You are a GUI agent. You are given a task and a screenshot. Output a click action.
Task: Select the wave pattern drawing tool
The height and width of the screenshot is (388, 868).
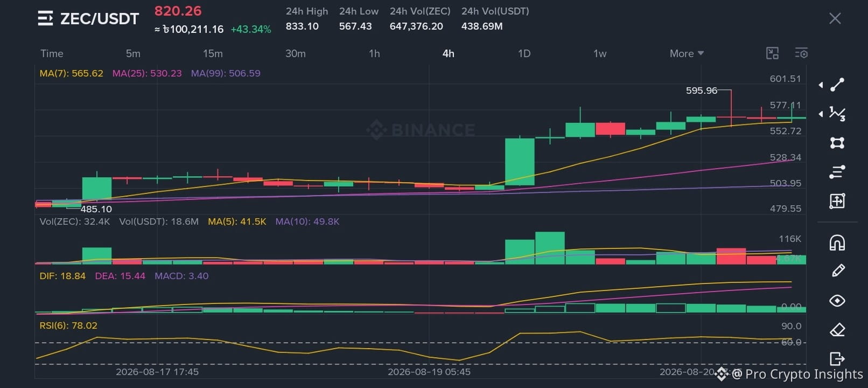(837, 114)
